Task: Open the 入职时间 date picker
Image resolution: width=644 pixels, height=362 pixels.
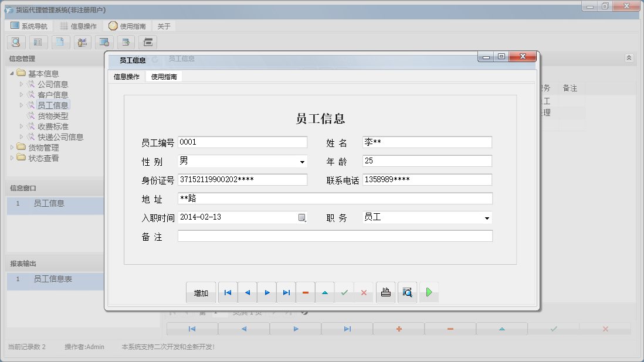Action: click(x=303, y=217)
